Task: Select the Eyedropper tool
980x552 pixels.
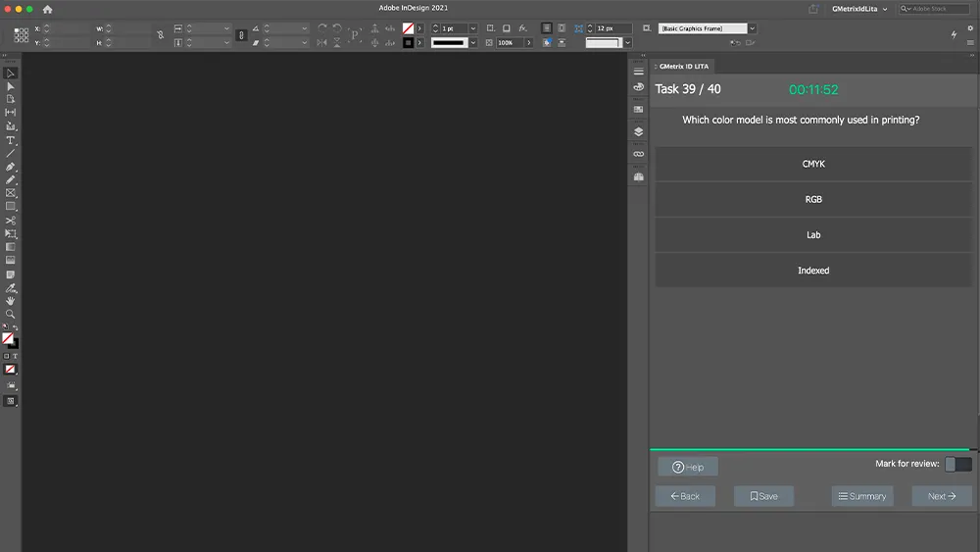Action: [x=11, y=288]
